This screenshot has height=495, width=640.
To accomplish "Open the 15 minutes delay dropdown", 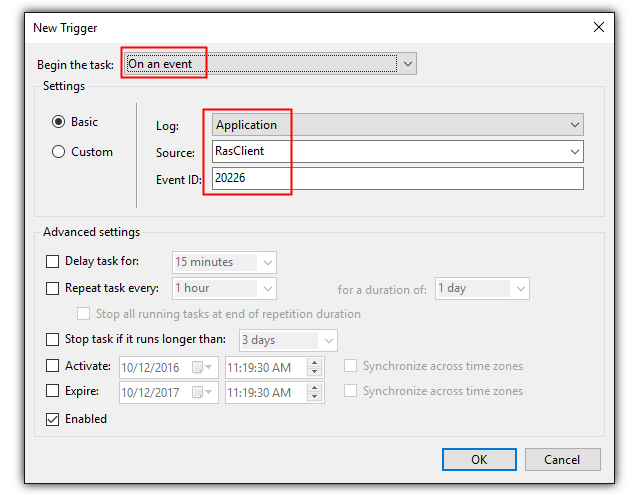I will 267,262.
